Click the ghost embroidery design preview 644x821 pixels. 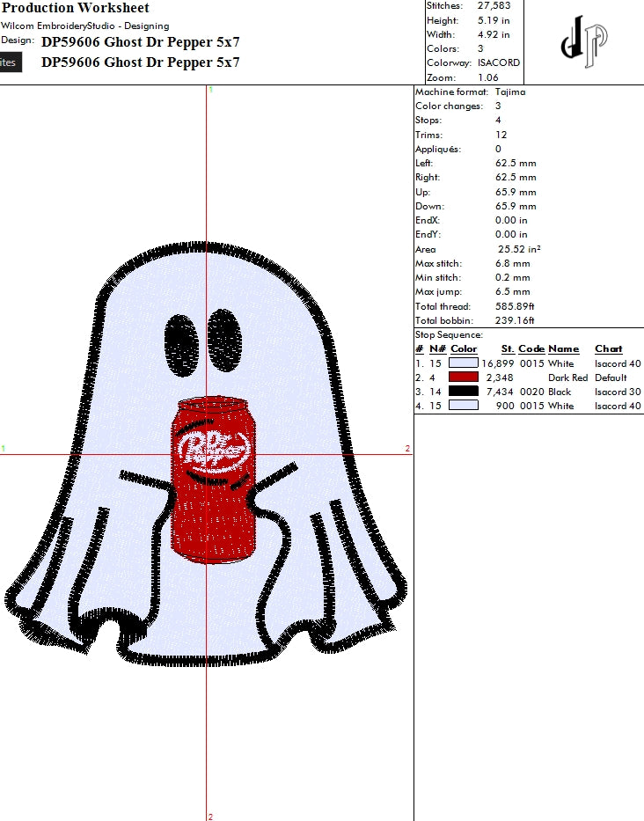(x=206, y=453)
